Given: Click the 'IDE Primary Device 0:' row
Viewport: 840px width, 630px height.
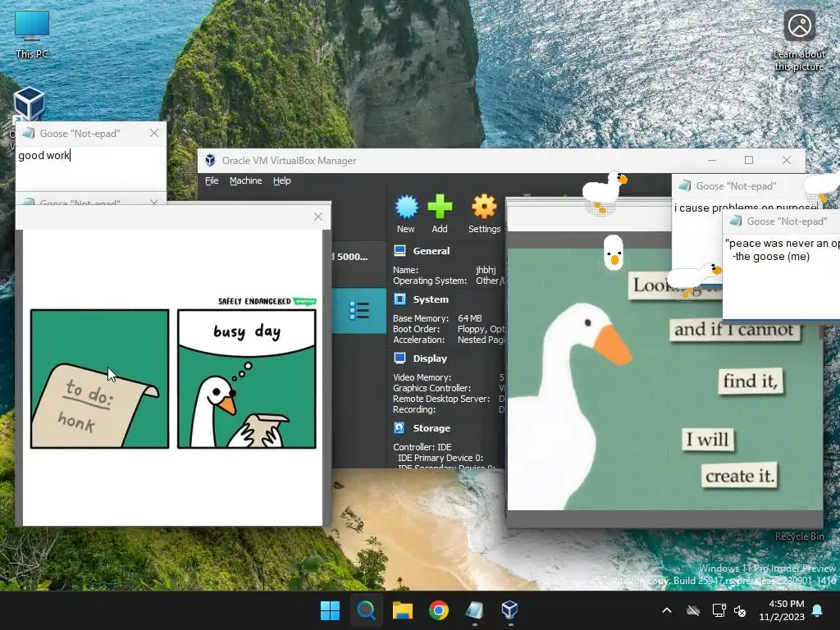Looking at the screenshot, I should click(441, 458).
